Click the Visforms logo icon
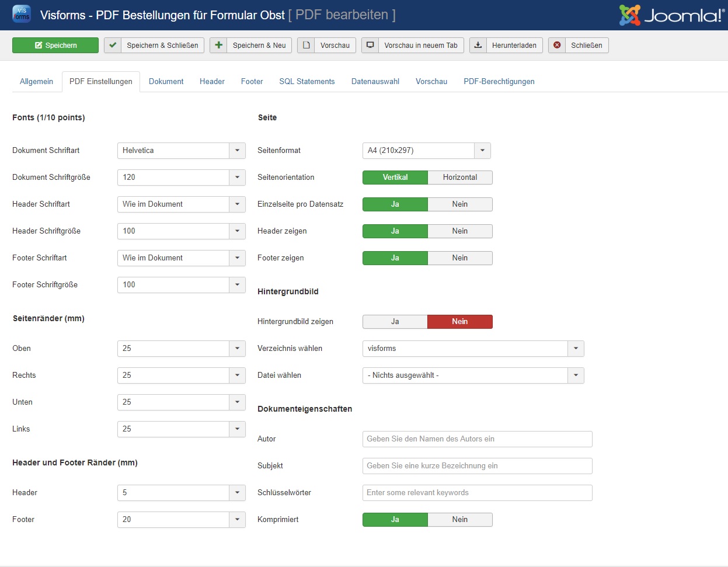 [x=22, y=15]
